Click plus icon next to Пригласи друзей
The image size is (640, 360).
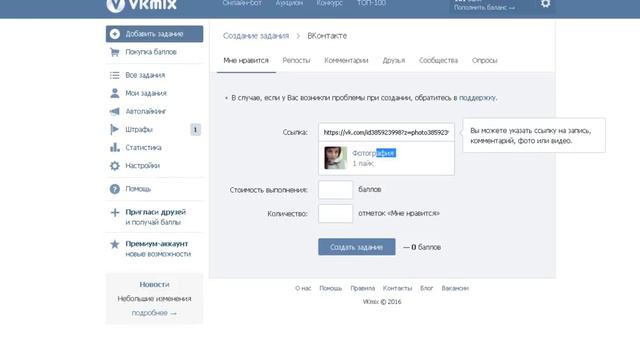tap(115, 212)
